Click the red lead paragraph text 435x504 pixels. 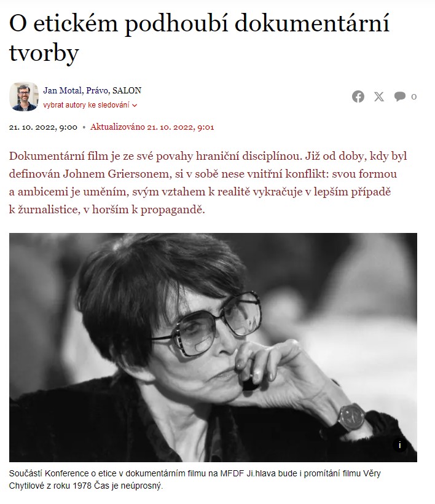click(x=208, y=183)
